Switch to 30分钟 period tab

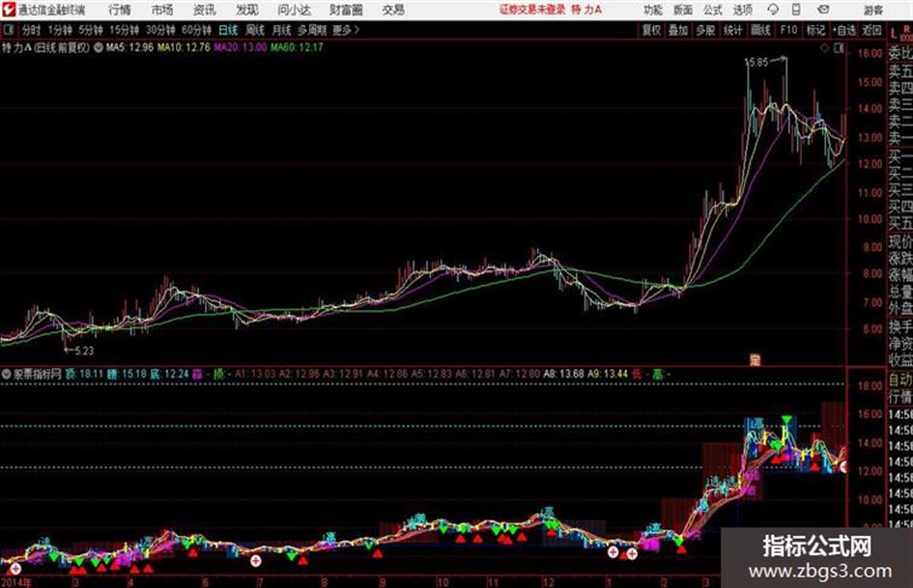[x=160, y=30]
